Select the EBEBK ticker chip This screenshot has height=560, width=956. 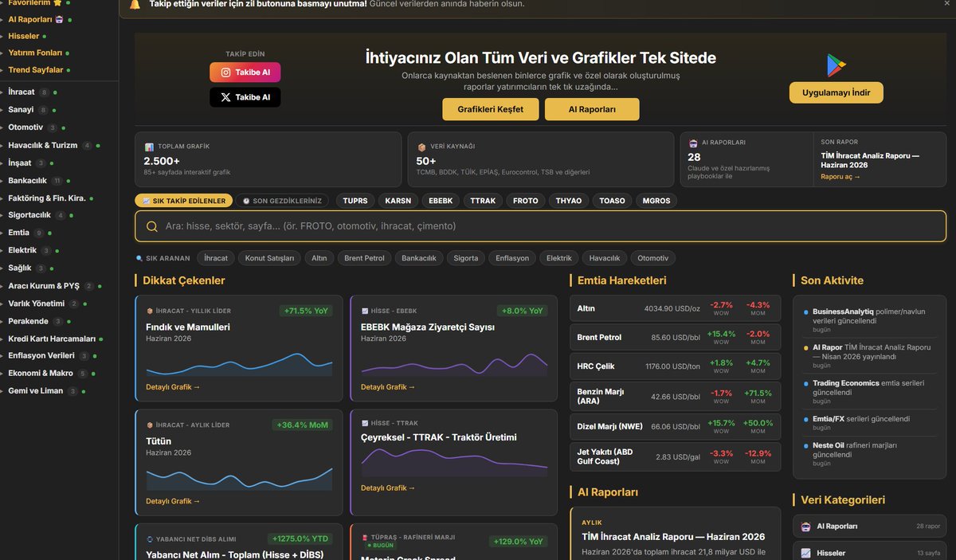tap(441, 201)
